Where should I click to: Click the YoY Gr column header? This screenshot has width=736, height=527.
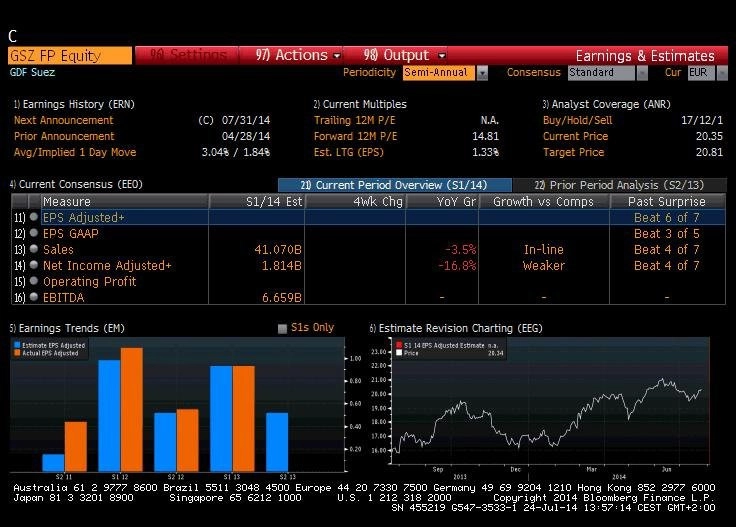[442, 201]
